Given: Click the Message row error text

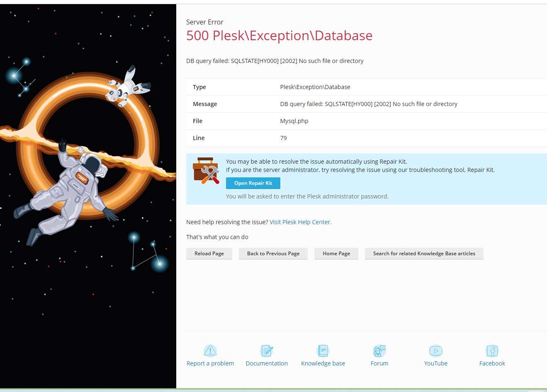Looking at the screenshot, I should pyautogui.click(x=369, y=104).
